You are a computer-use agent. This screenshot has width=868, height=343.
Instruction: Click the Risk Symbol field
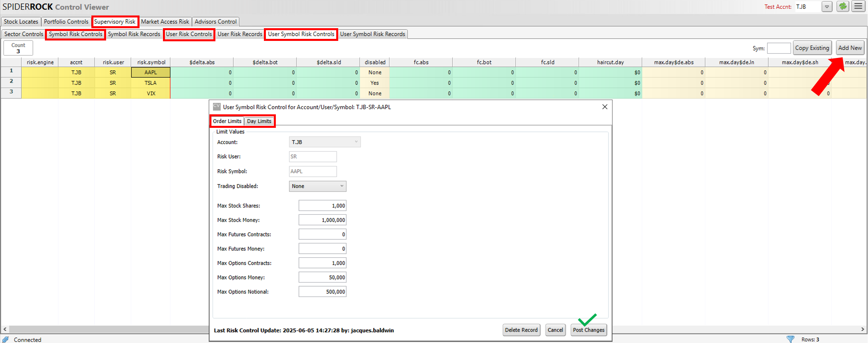[x=313, y=171]
